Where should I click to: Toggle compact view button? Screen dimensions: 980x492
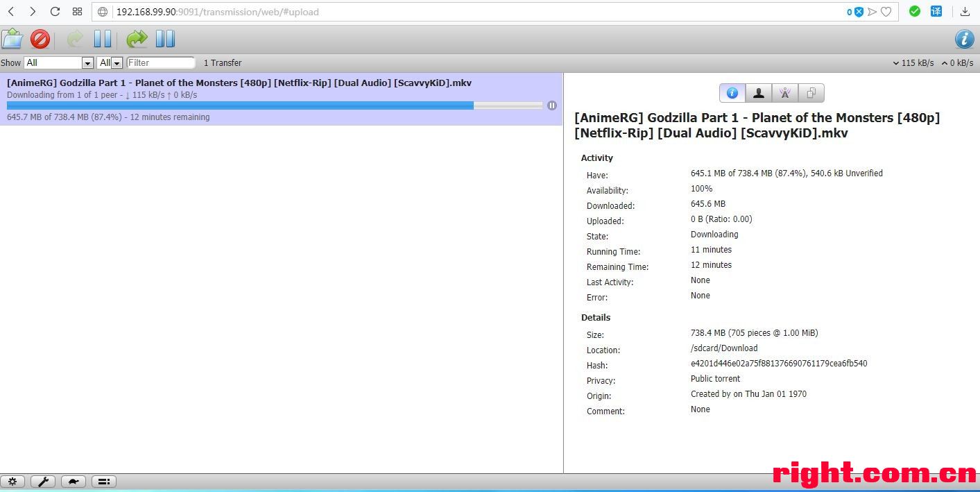(103, 482)
